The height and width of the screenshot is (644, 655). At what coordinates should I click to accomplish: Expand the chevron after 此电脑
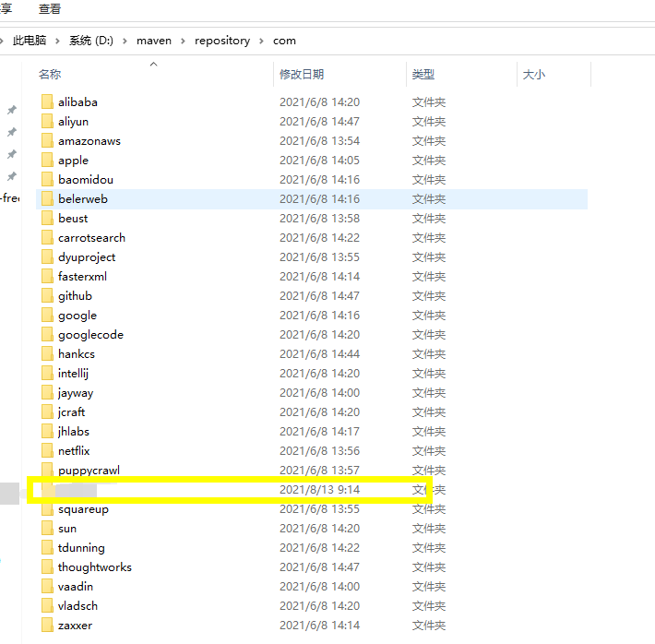[x=57, y=41]
